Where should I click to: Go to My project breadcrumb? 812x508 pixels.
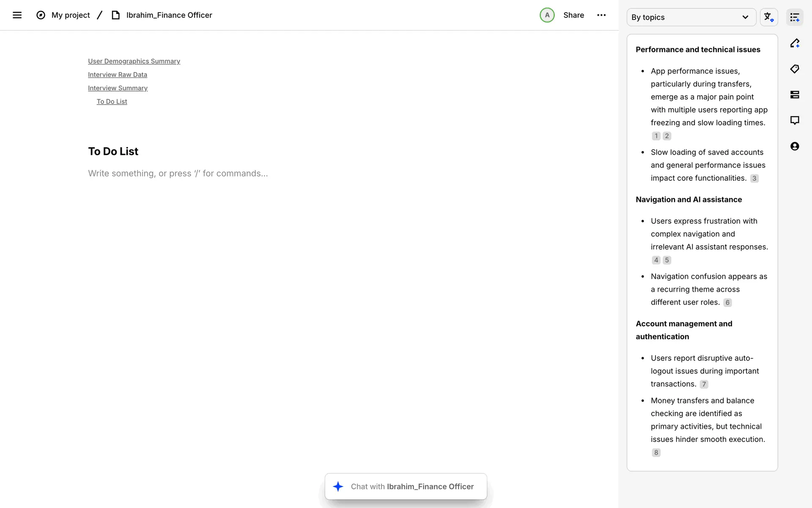[71, 15]
